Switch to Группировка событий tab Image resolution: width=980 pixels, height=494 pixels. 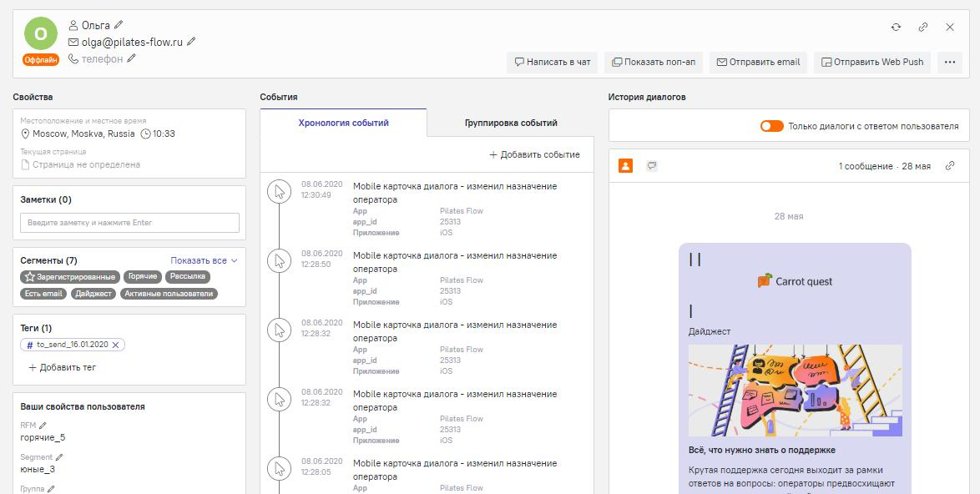tap(511, 123)
